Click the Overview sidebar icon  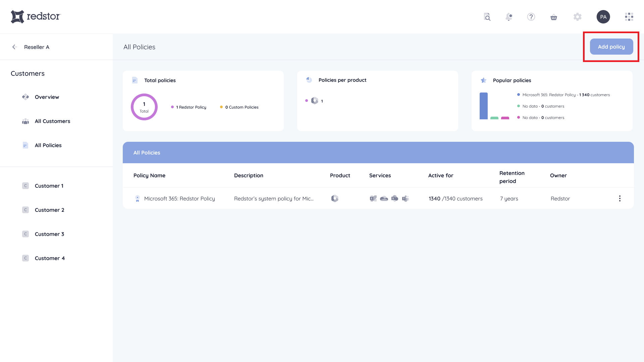pos(25,97)
